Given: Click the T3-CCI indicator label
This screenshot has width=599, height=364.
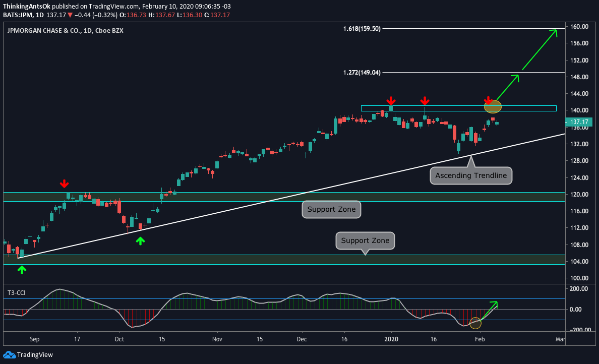Looking at the screenshot, I should coord(17,293).
